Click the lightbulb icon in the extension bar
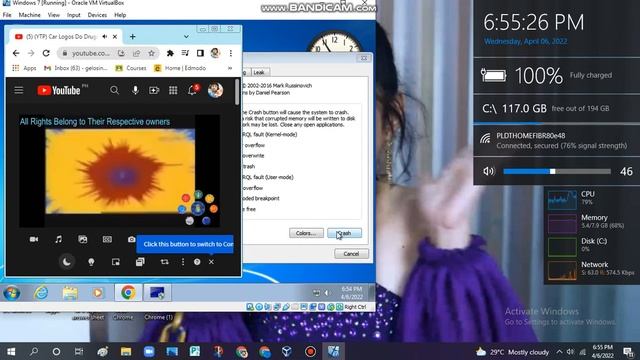The width and height of the screenshot is (640, 360). click(x=91, y=262)
